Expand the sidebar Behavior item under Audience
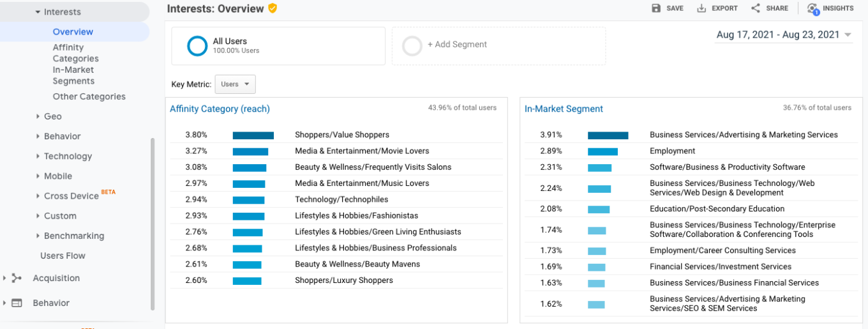Viewport: 868px width, 329px height. [x=38, y=136]
